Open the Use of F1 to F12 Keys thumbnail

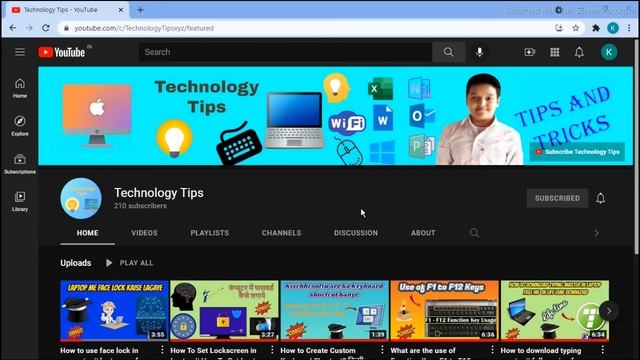444,310
